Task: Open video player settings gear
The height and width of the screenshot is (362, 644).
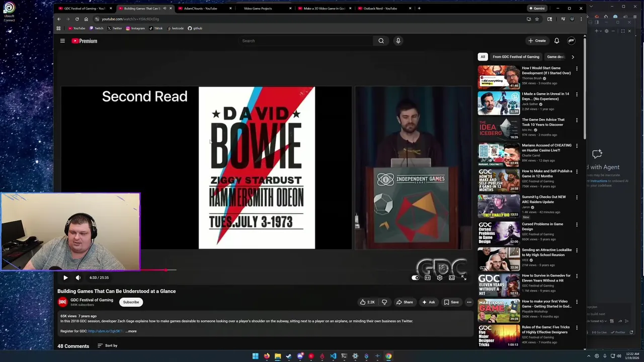Action: point(440,278)
